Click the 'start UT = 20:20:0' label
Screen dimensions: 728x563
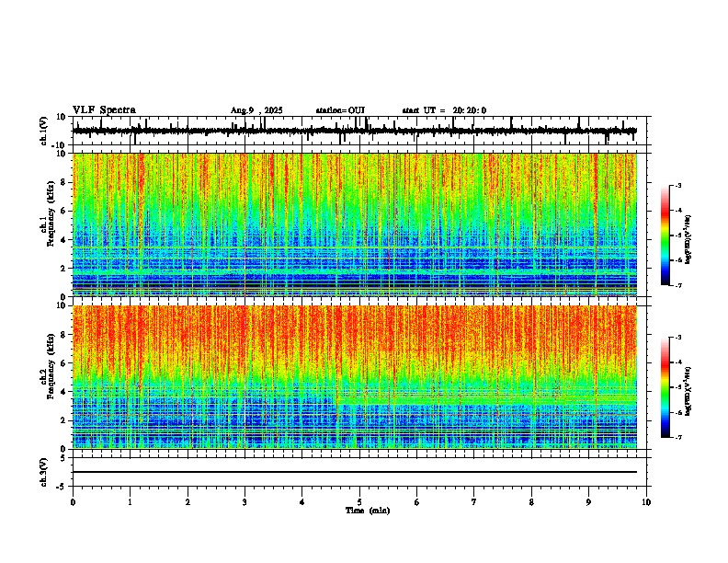point(444,110)
